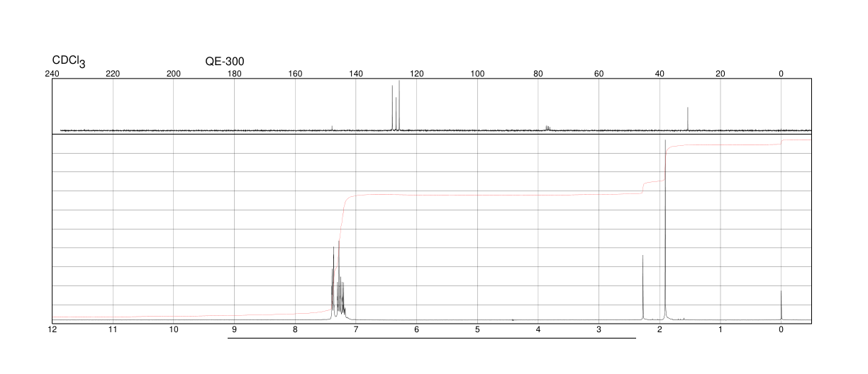Pick the tall proton singlet near 1.9 ppm
The height and width of the screenshot is (374, 868).
pyautogui.click(x=665, y=230)
